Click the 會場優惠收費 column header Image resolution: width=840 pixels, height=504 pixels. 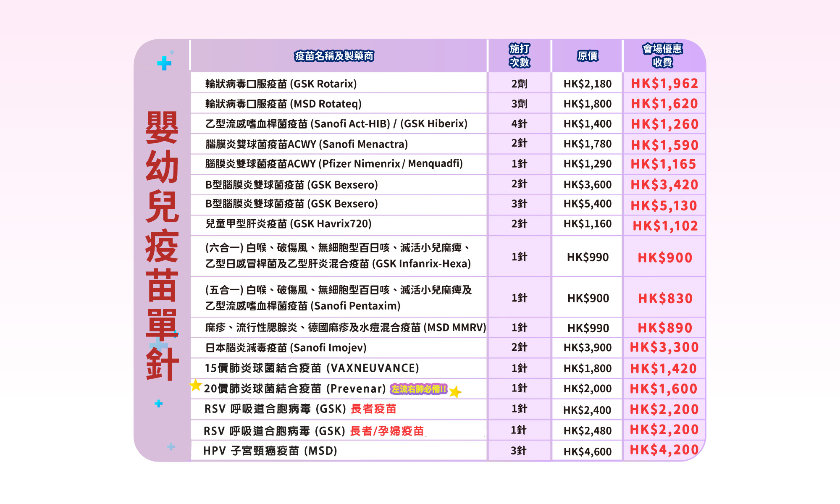(662, 55)
